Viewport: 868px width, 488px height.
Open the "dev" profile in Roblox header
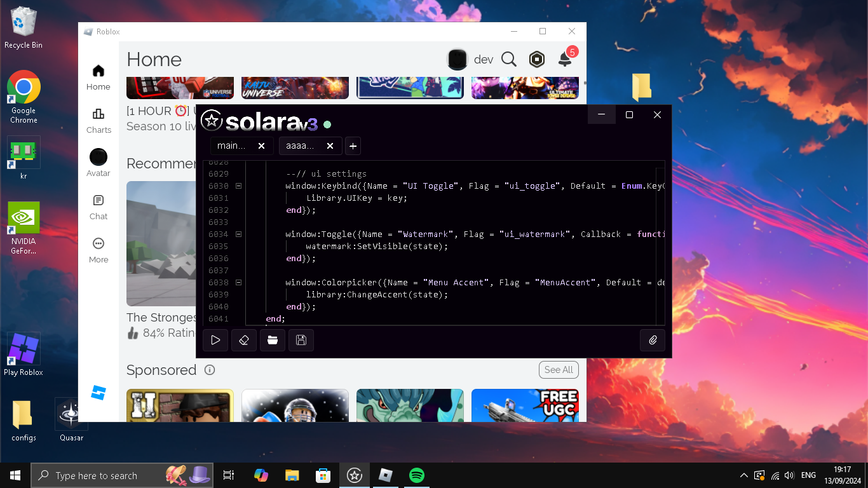[x=470, y=59]
